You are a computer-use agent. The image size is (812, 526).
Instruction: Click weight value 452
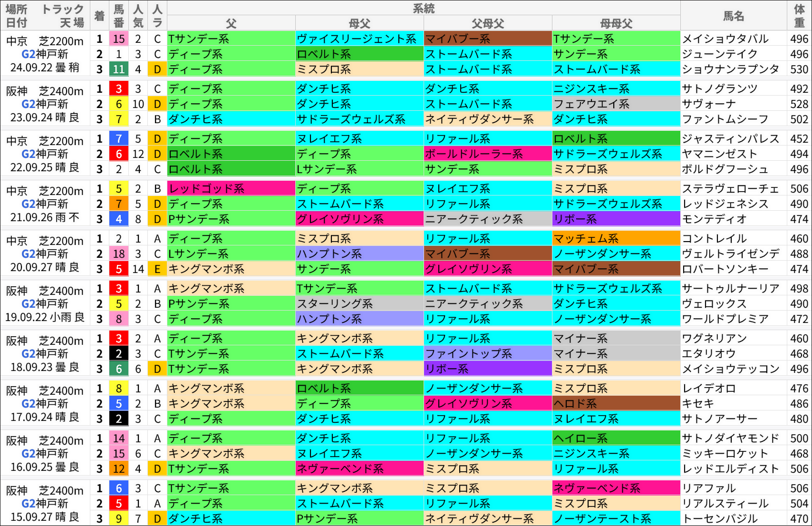(x=799, y=139)
